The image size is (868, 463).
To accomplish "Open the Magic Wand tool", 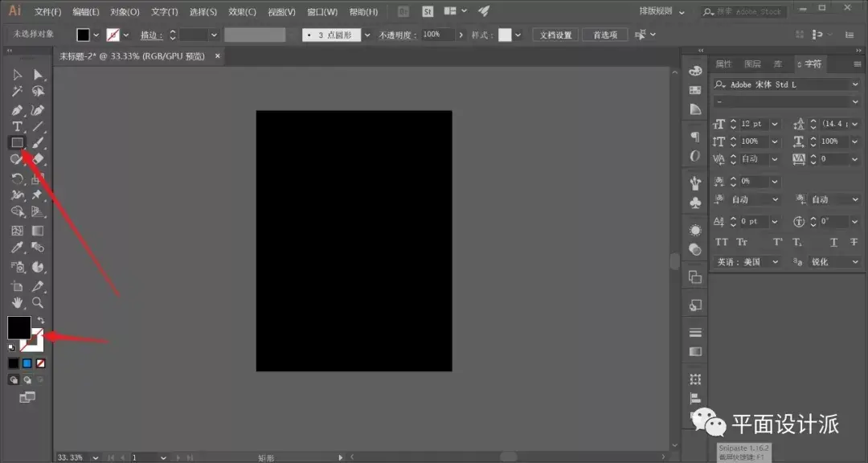I will tap(16, 90).
